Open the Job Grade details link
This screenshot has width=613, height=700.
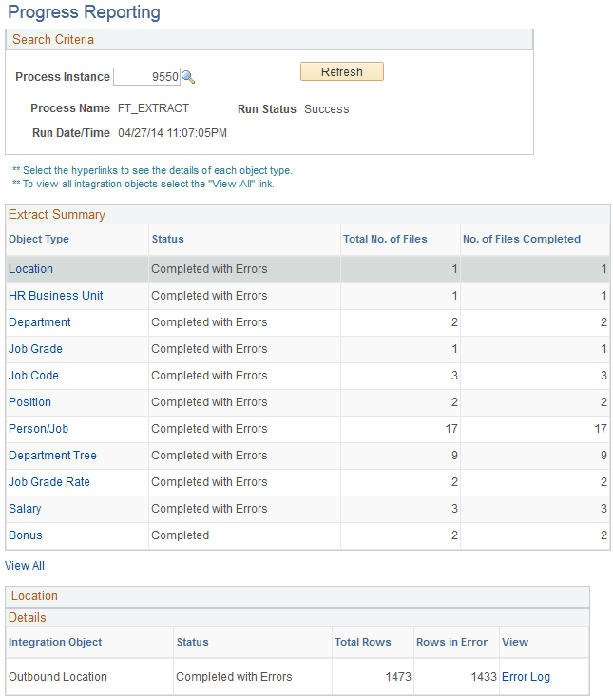35,349
